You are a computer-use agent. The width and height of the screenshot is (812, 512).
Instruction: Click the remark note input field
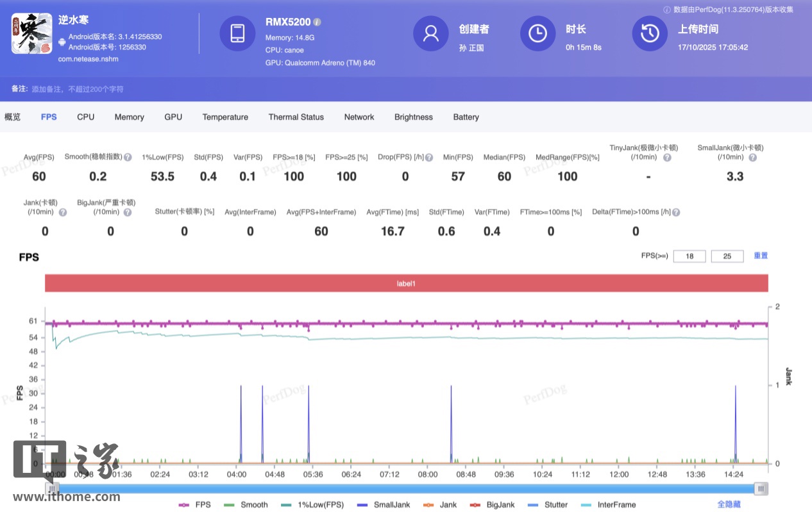coord(78,89)
